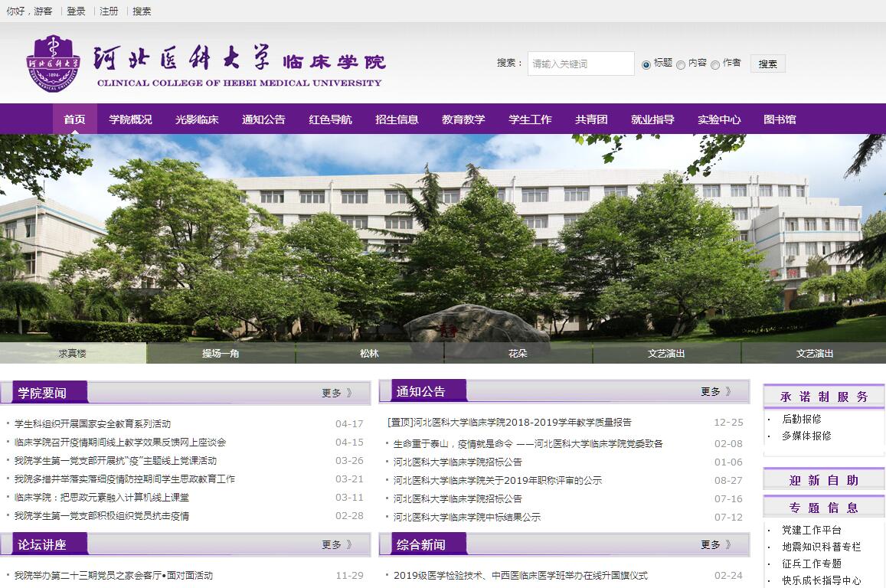Select the 标题 radio button

[646, 65]
